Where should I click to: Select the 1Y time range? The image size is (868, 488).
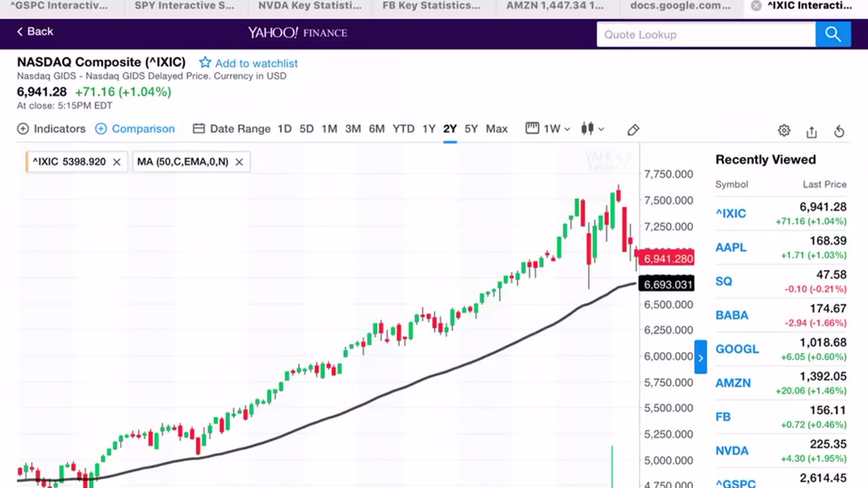[429, 129]
